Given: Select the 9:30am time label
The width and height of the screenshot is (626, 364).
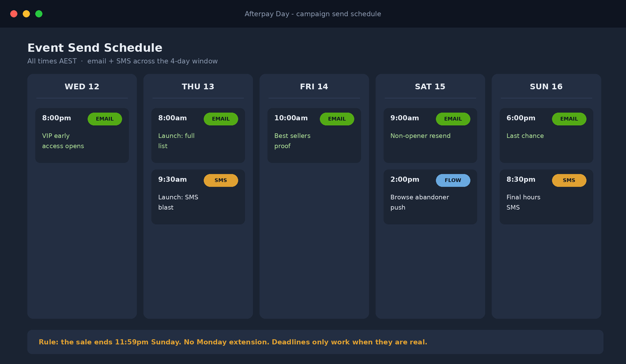Looking at the screenshot, I should pos(172,180).
